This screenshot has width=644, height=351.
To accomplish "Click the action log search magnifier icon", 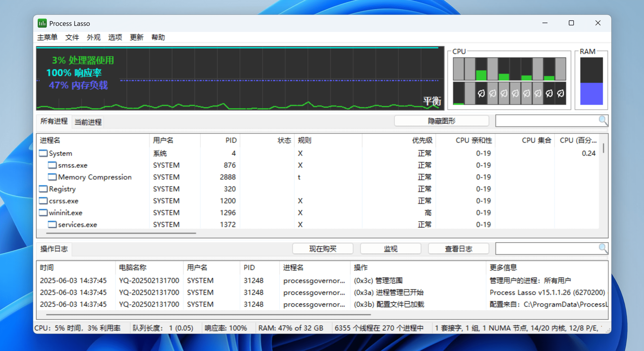I will pyautogui.click(x=603, y=248).
